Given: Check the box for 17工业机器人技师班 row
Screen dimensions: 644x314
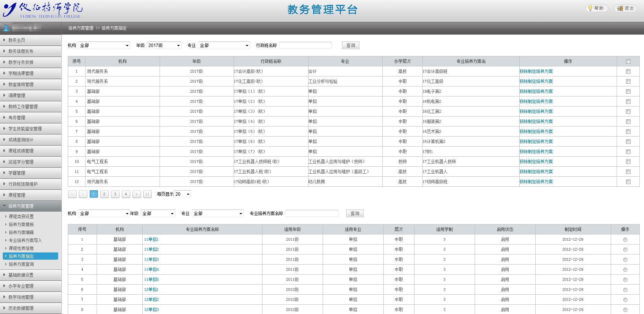Looking at the screenshot, I should [x=628, y=162].
